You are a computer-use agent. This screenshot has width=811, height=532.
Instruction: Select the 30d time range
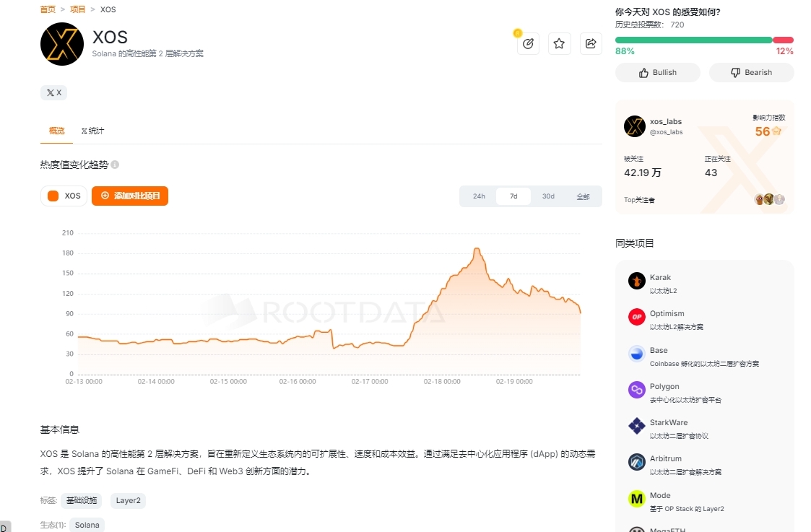(x=548, y=196)
